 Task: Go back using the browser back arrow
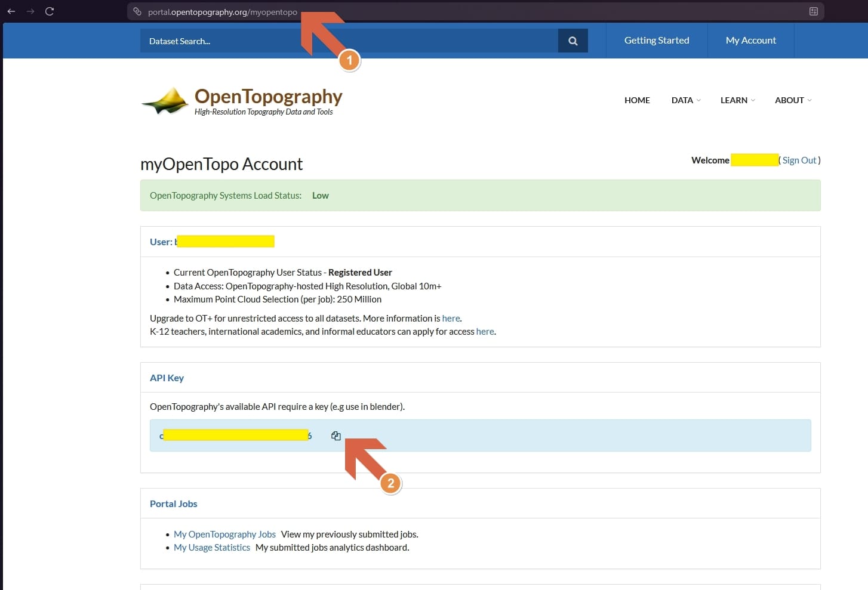click(11, 11)
